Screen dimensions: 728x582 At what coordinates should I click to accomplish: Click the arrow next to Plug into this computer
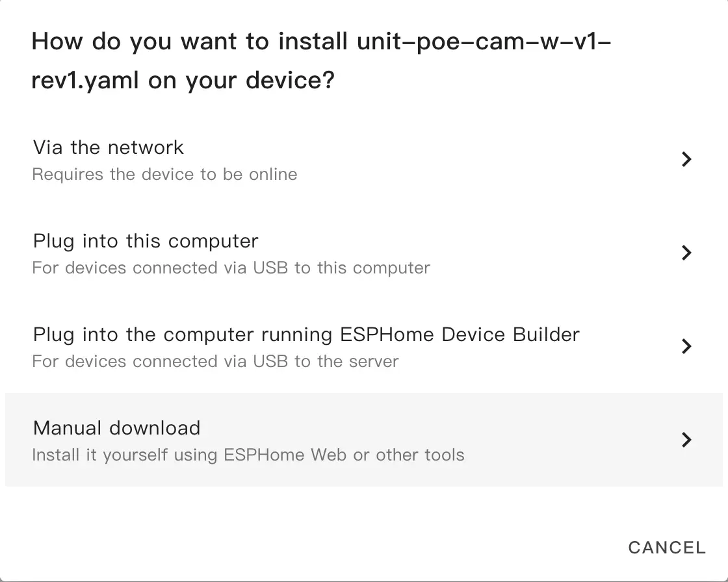click(686, 253)
